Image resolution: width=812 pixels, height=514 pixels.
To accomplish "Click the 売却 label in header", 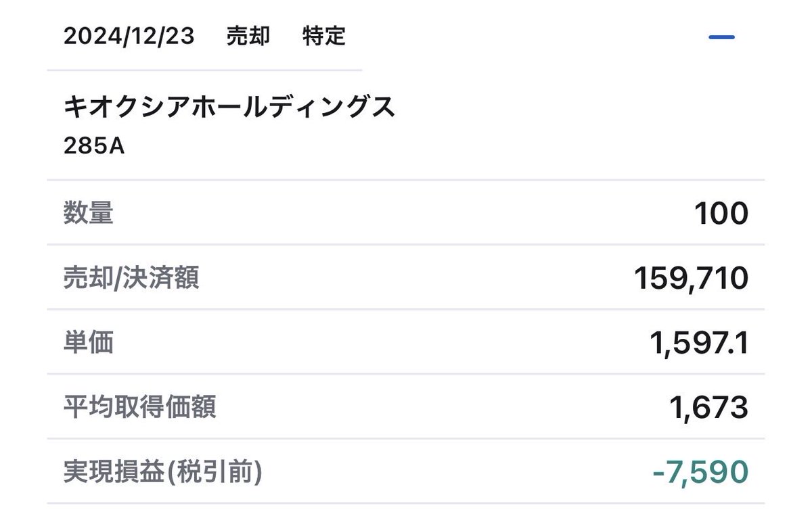I will pos(248,37).
